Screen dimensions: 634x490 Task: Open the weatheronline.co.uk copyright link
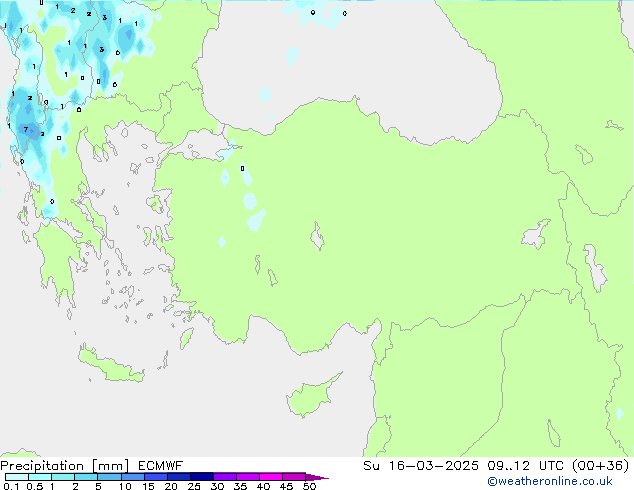click(550, 481)
